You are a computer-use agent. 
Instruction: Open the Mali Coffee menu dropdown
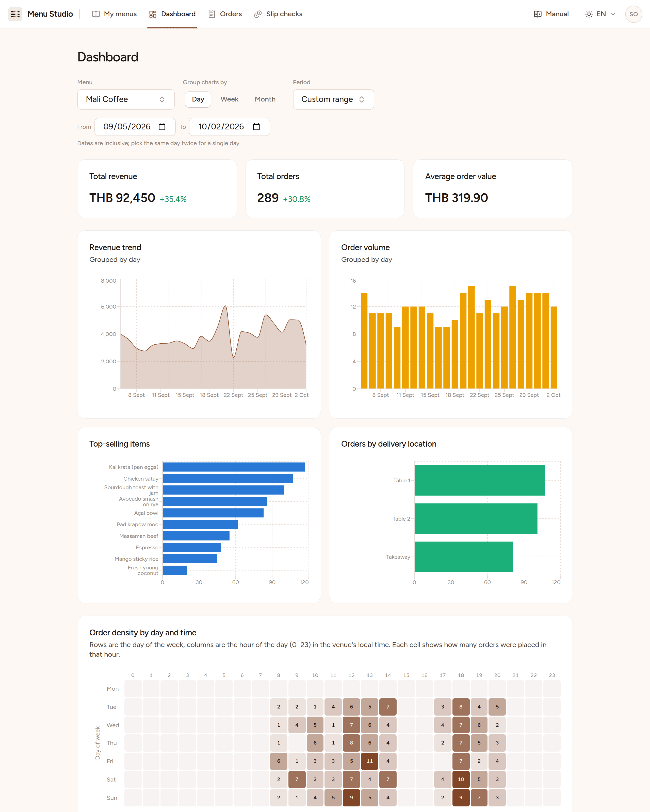126,99
